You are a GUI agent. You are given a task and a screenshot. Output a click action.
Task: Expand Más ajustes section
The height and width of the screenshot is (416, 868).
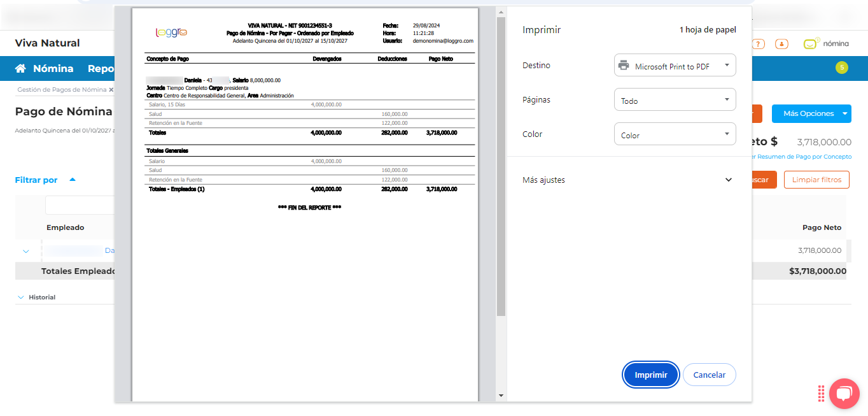click(629, 180)
